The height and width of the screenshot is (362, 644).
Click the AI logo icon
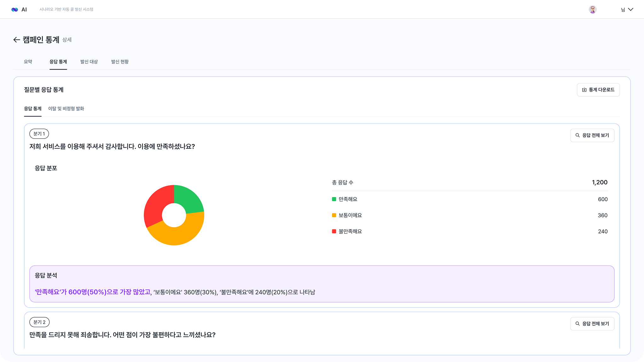tap(14, 9)
